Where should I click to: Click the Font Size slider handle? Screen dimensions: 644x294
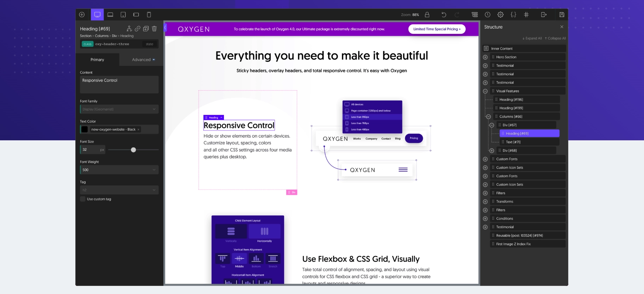coord(133,150)
